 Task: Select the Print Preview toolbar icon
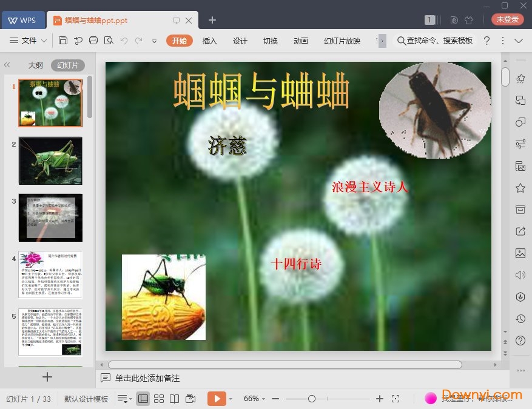click(109, 41)
